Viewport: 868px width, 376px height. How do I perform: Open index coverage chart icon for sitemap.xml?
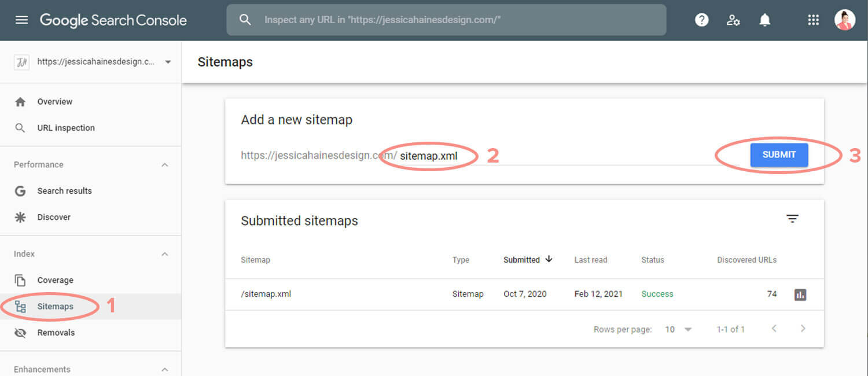point(800,294)
